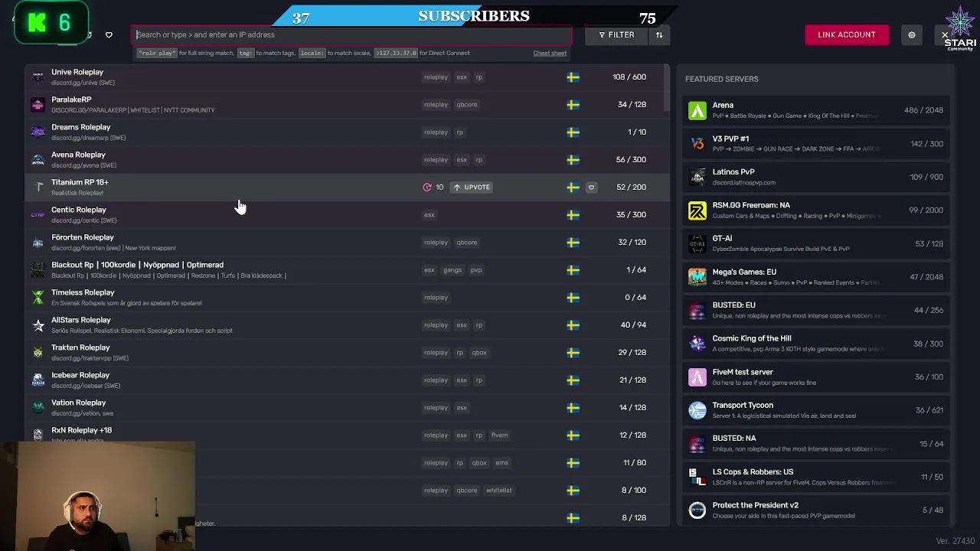Select the ems tag chip
Viewport: 980px width, 551px height.
tap(501, 462)
